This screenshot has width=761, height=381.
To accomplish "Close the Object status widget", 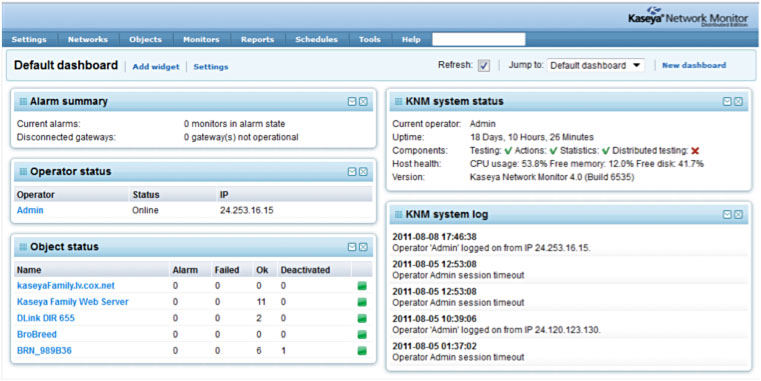I will click(363, 247).
